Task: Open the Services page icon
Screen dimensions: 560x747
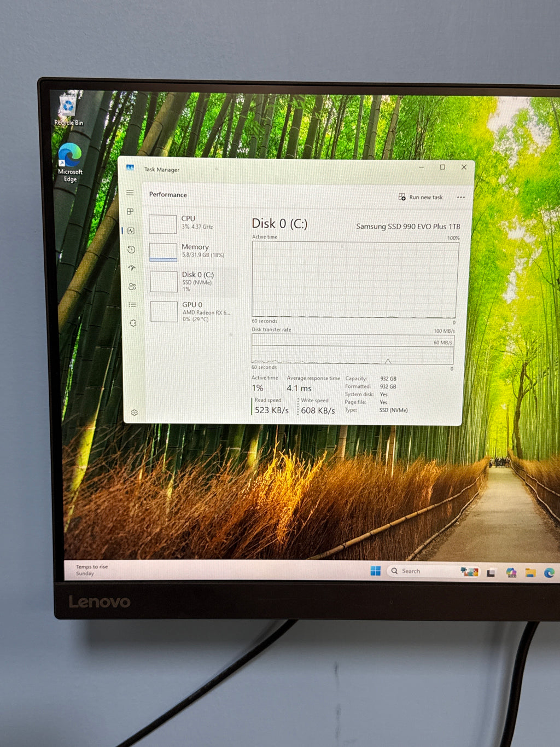Action: (133, 323)
